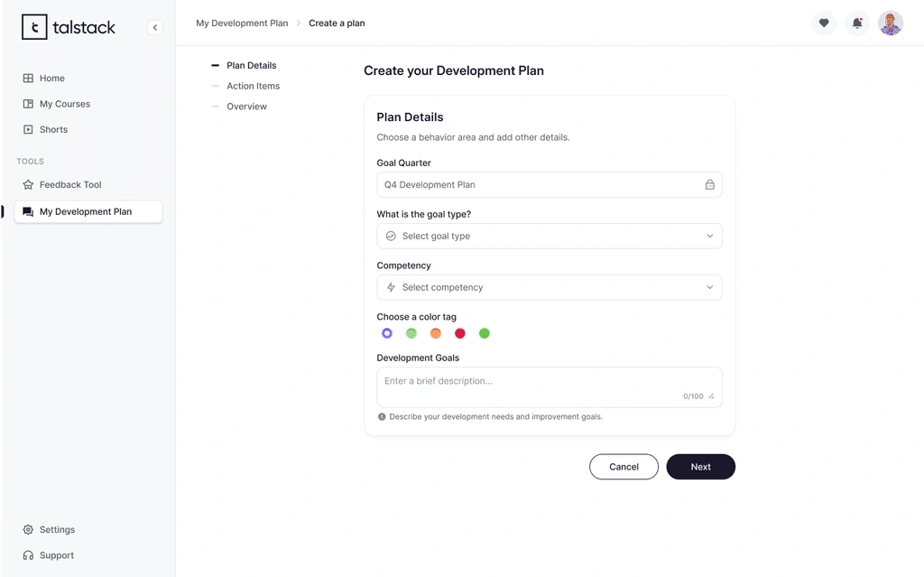This screenshot has height=577, width=924.
Task: Select the red color tag
Action: click(x=460, y=333)
